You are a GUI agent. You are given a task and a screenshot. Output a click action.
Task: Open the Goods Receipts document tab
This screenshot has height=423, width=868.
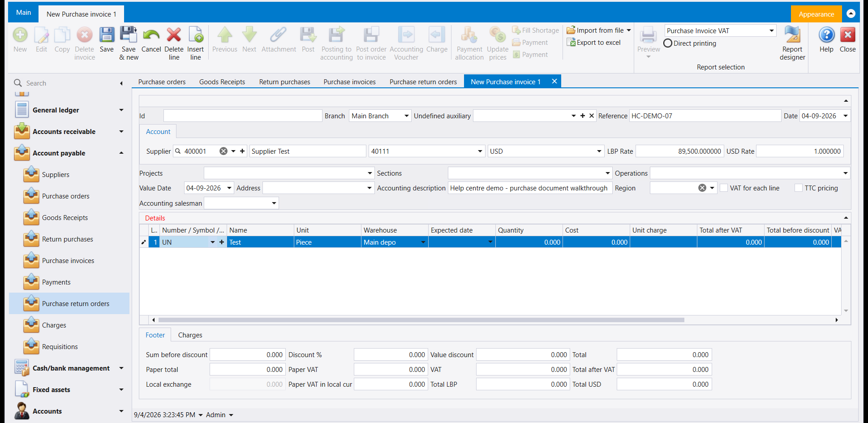tap(222, 82)
